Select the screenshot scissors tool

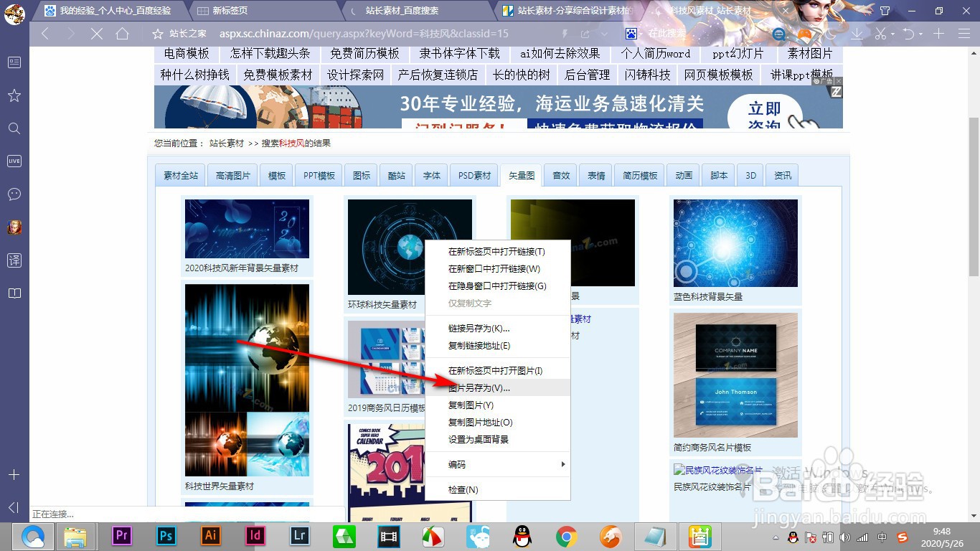coord(880,33)
